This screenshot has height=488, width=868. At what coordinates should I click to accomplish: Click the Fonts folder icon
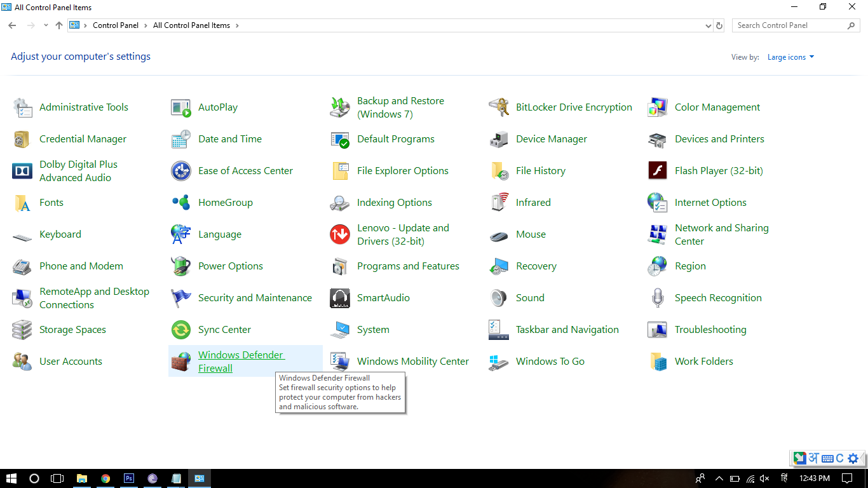click(x=22, y=203)
